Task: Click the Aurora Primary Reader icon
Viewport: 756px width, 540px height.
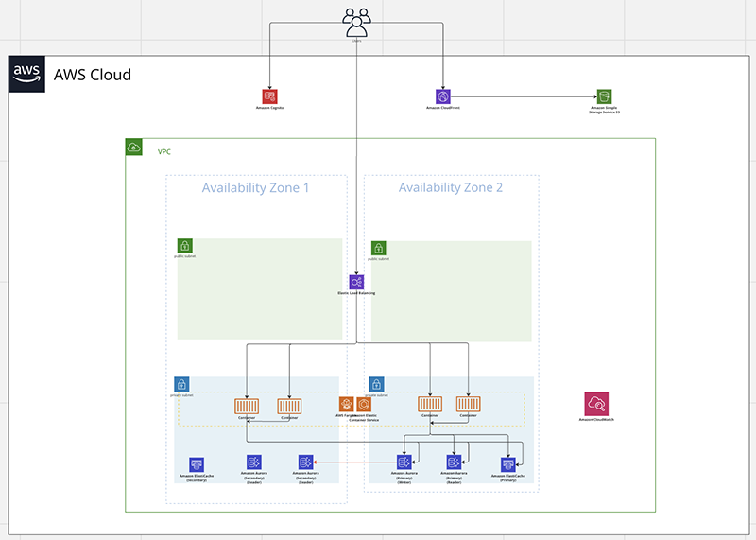Action: (x=454, y=462)
